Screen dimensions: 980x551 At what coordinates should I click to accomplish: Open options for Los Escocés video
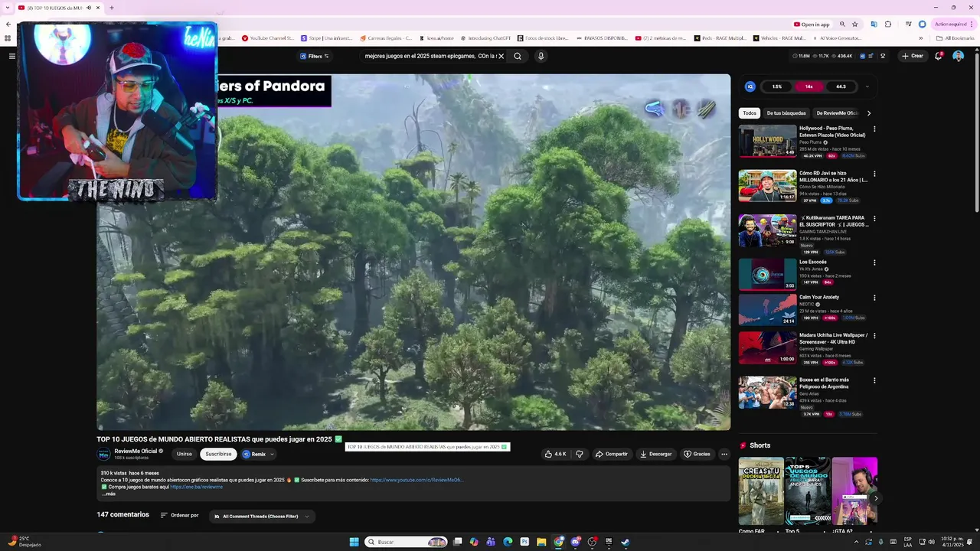tap(874, 262)
